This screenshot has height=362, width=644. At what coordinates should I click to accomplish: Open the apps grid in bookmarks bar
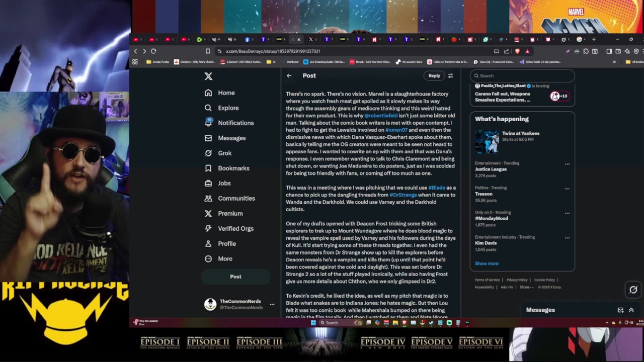pyautogui.click(x=135, y=62)
